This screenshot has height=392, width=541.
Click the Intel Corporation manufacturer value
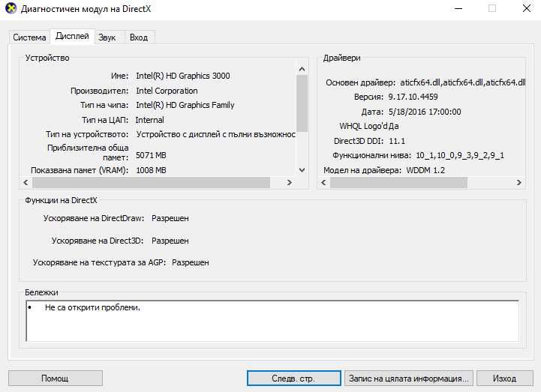(167, 91)
